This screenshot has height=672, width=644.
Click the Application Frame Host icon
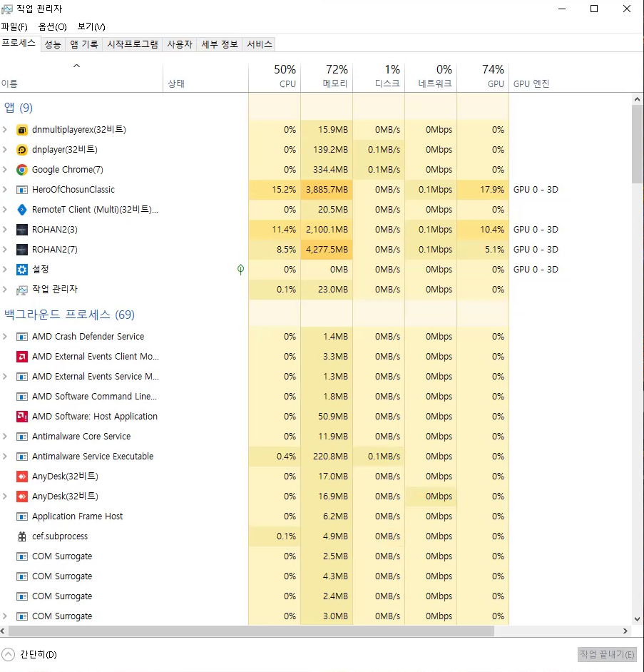[22, 516]
